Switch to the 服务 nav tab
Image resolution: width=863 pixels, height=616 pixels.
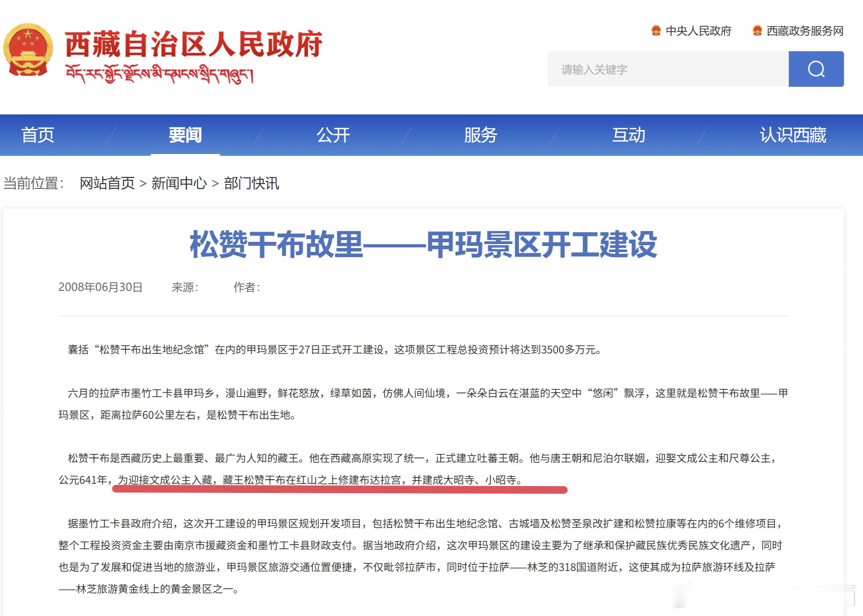[481, 135]
